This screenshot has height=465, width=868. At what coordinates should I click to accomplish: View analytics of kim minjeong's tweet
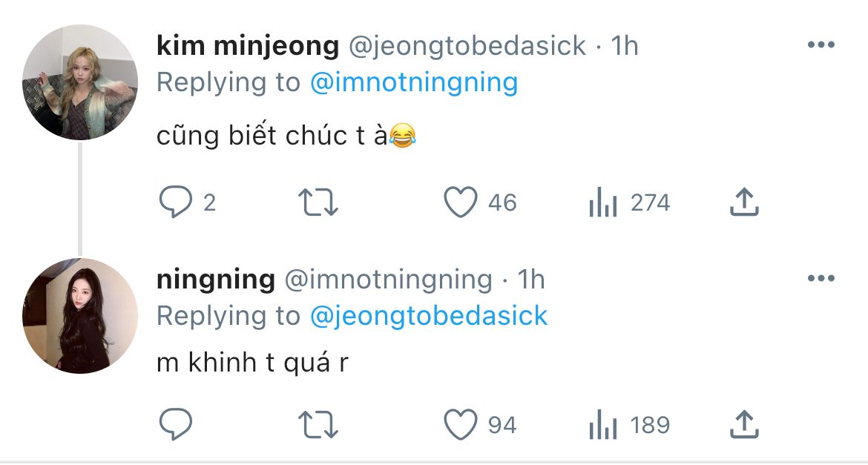coord(603,202)
